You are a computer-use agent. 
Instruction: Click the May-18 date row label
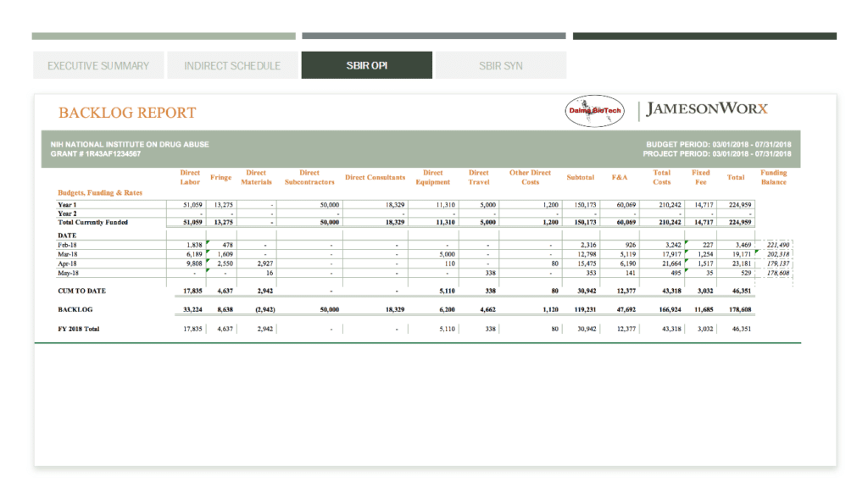click(x=68, y=274)
